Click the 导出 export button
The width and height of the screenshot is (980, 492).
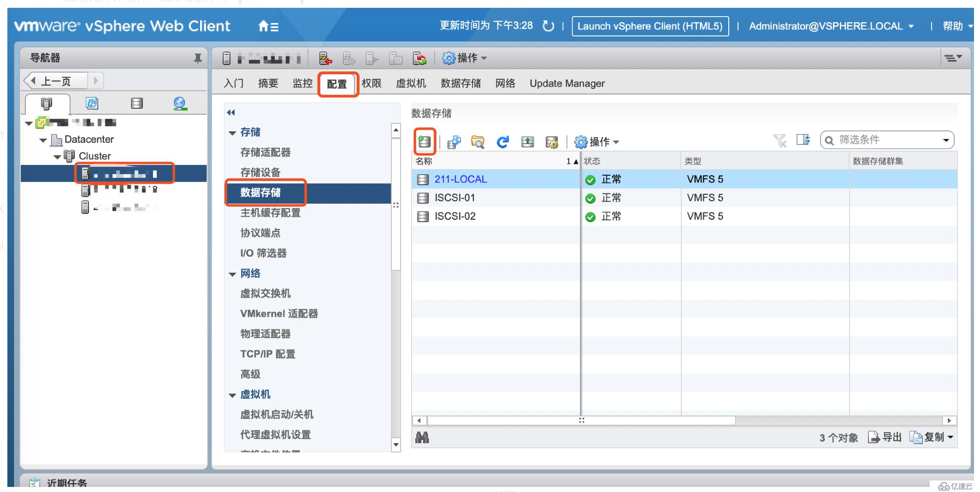[885, 437]
